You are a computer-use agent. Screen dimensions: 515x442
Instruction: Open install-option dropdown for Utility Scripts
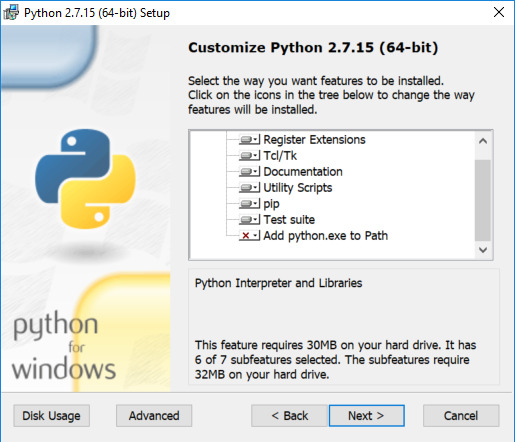point(249,187)
